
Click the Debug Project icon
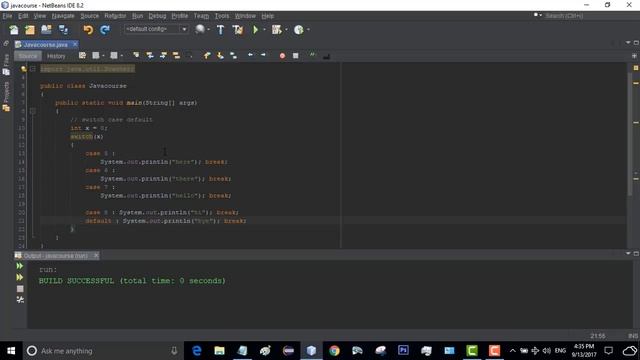277,29
